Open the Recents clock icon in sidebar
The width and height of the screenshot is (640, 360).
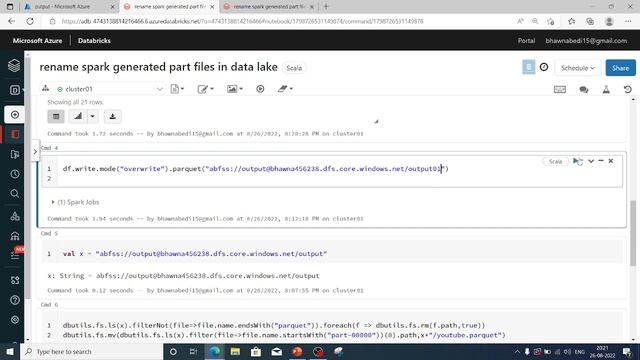15,174
